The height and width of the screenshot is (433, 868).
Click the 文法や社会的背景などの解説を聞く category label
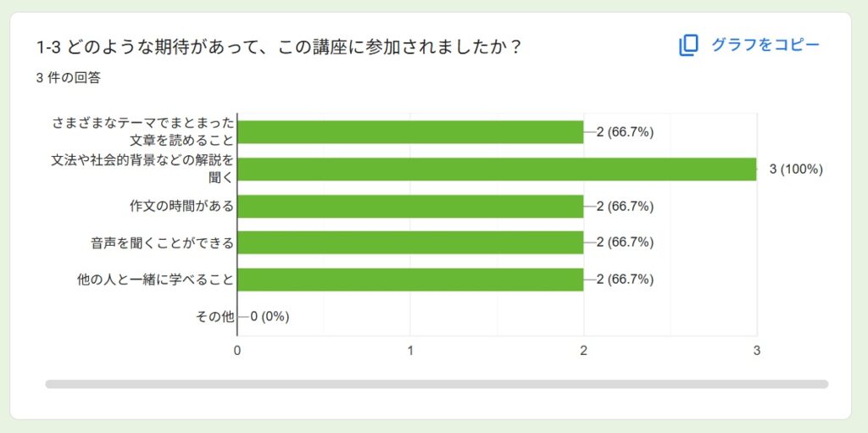point(142,169)
